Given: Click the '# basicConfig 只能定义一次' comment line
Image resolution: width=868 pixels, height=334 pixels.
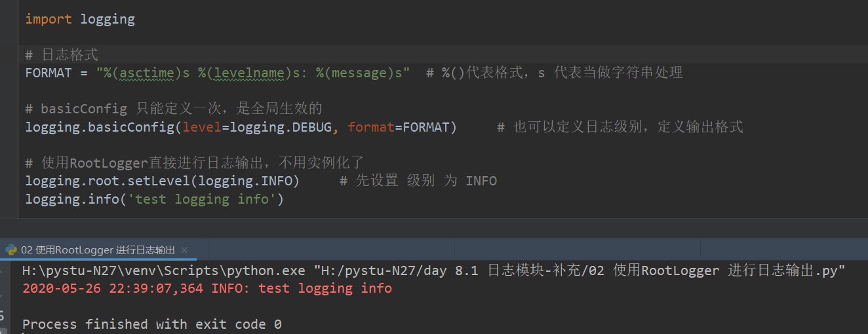Looking at the screenshot, I should (x=174, y=109).
